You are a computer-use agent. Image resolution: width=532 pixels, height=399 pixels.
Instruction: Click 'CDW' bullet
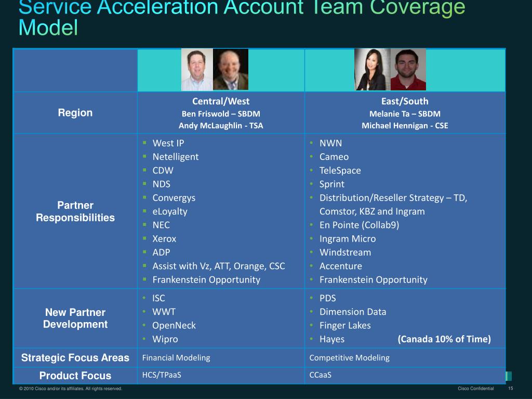click(163, 170)
